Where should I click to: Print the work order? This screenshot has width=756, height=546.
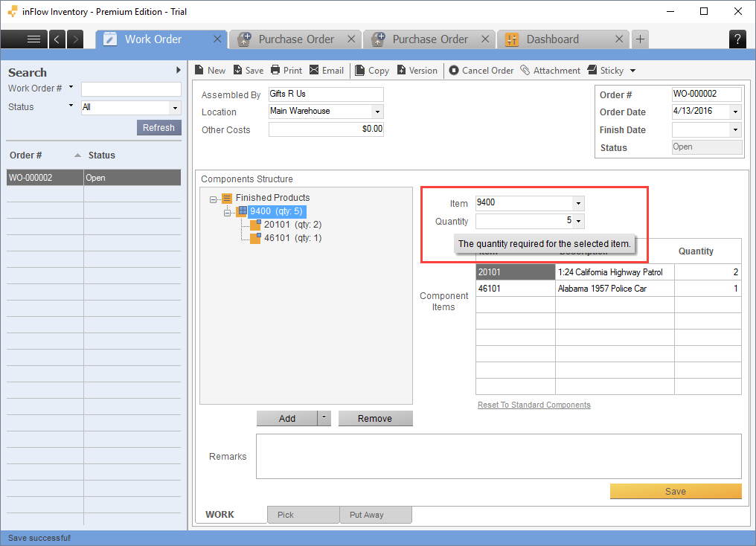286,71
